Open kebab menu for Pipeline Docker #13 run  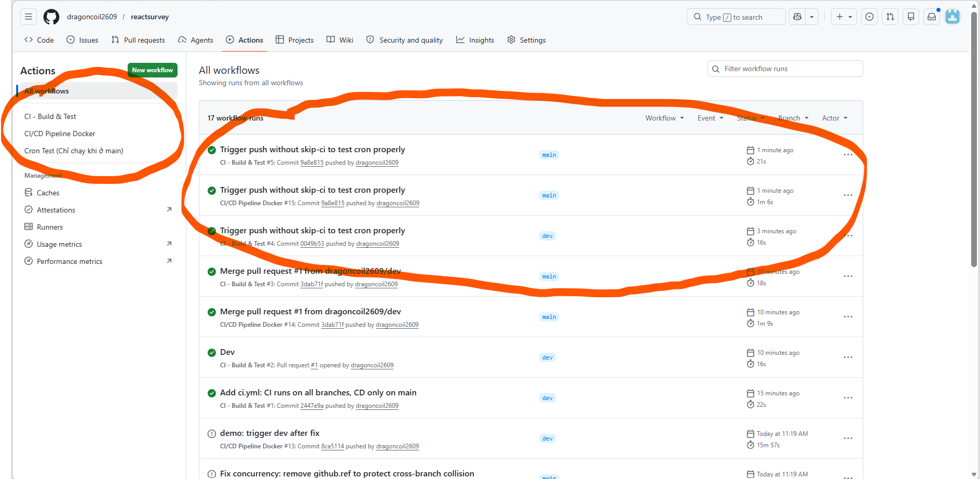pyautogui.click(x=848, y=438)
